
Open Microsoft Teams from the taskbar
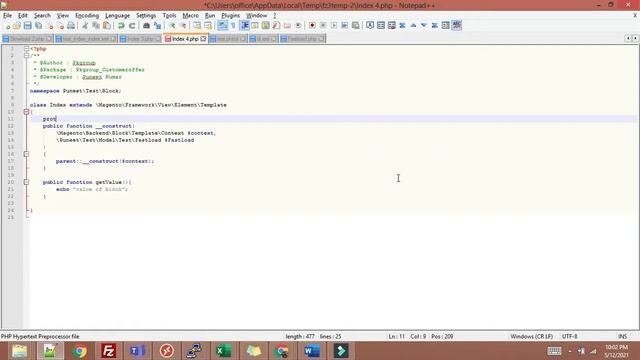click(x=138, y=351)
